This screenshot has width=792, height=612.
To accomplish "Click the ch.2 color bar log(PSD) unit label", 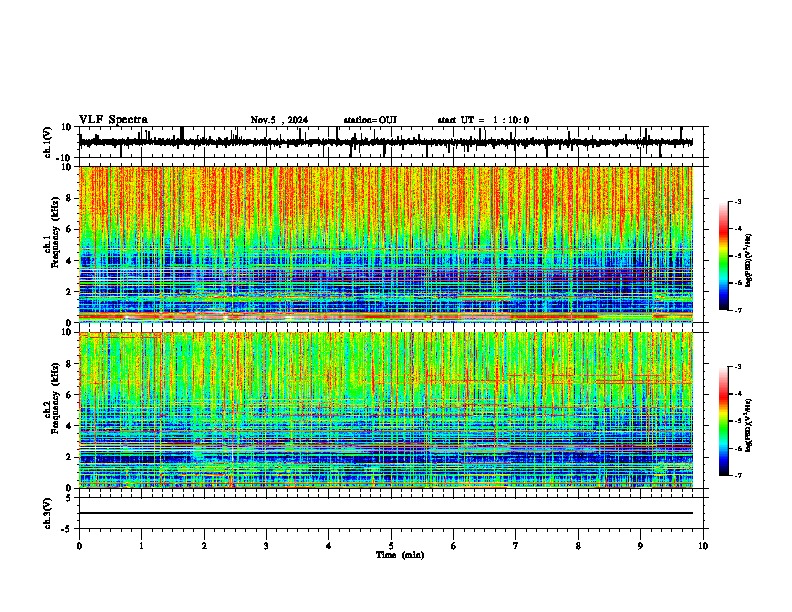I will tap(748, 425).
